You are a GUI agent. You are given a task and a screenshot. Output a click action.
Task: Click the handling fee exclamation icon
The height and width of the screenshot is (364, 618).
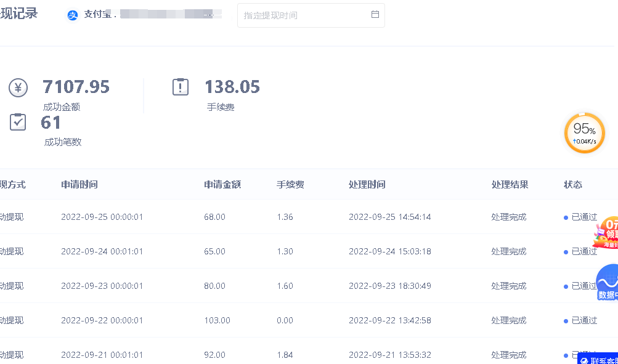tap(181, 87)
